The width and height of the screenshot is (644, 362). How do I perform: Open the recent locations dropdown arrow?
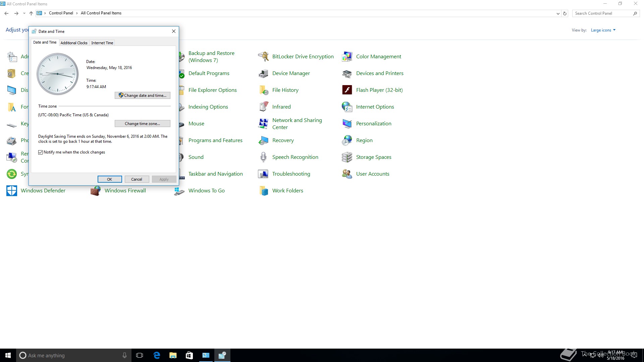[x=24, y=13]
